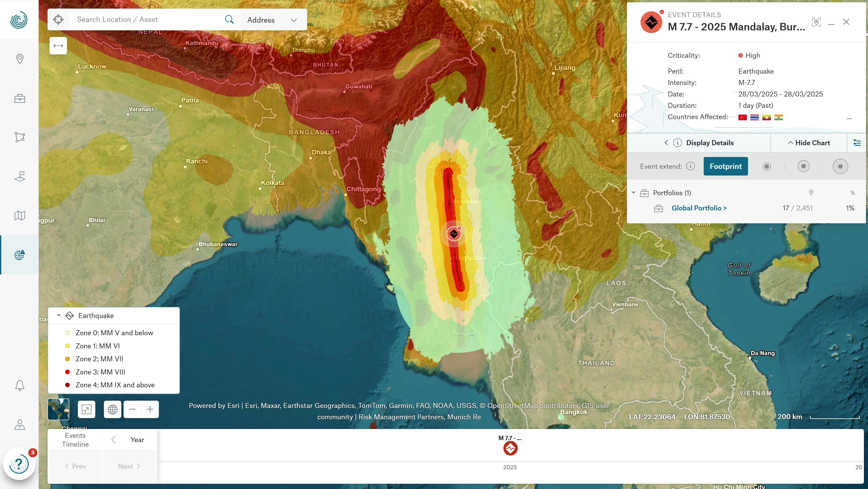Open the hazard layers sidebar icon
868x489 pixels.
pos(19,176)
